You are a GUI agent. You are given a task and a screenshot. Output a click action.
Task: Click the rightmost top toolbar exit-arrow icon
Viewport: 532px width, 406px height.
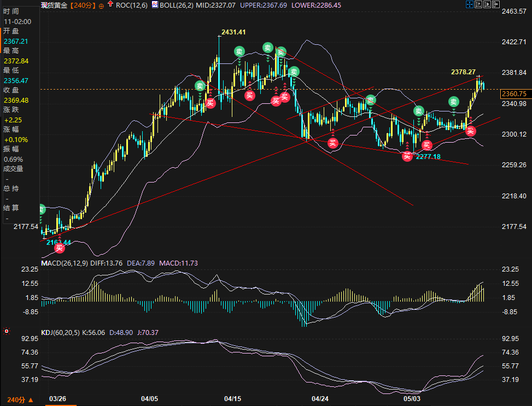pyautogui.click(x=496, y=5)
